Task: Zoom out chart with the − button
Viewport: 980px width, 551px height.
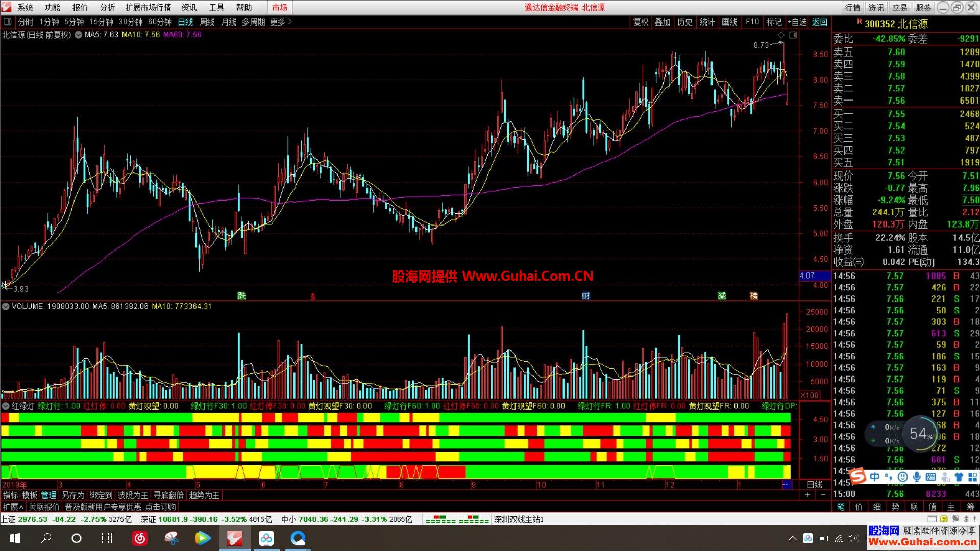Action: (x=823, y=495)
